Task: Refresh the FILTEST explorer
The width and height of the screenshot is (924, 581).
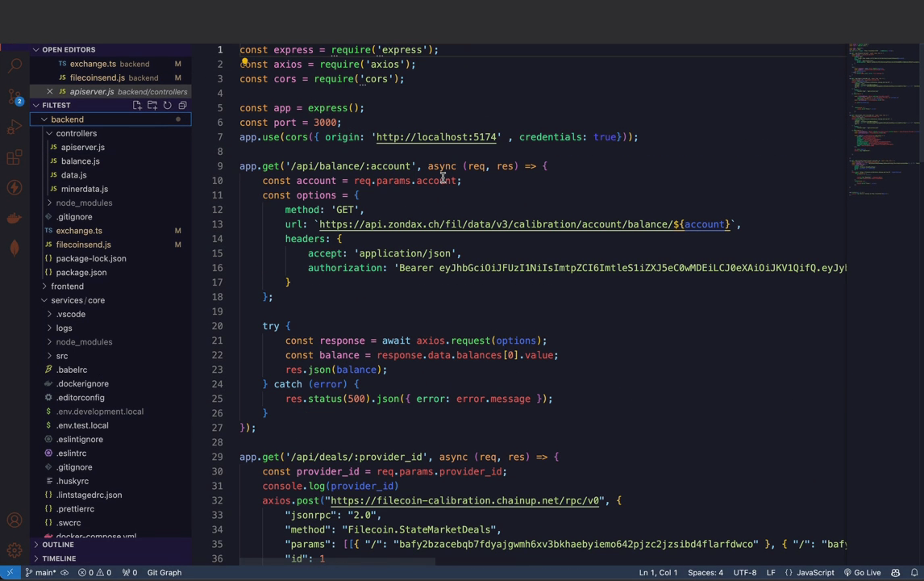Action: (168, 105)
